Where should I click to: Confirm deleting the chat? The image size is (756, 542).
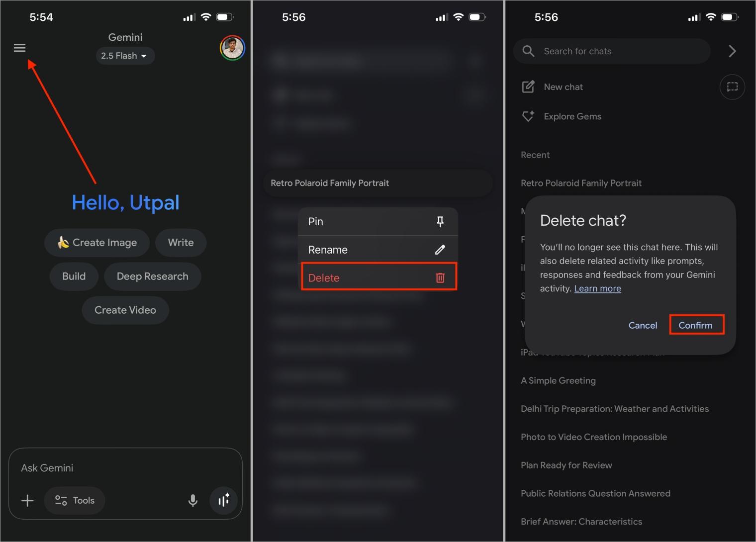click(x=695, y=325)
